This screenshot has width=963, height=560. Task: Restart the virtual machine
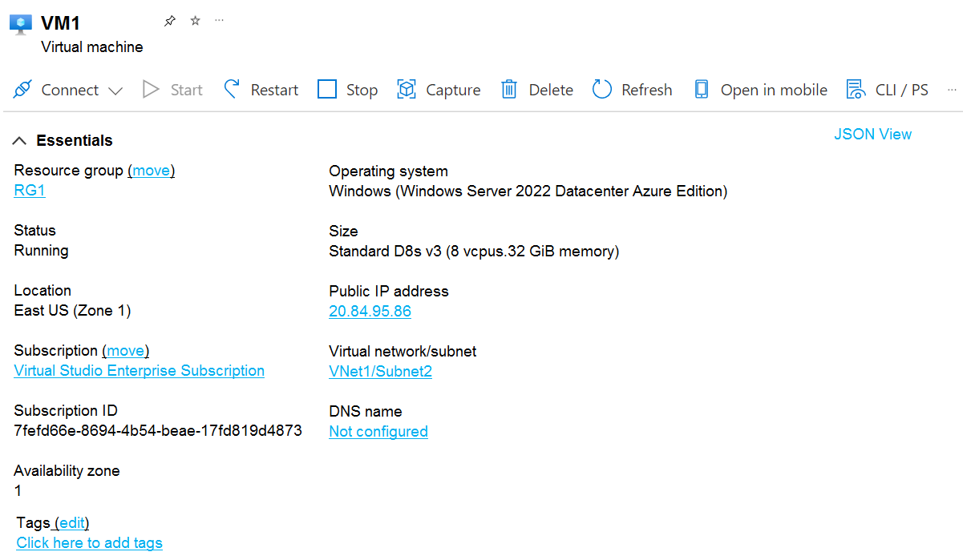click(x=261, y=90)
